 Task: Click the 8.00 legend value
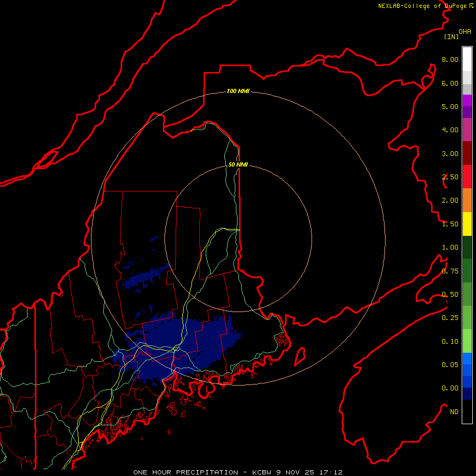tap(450, 59)
